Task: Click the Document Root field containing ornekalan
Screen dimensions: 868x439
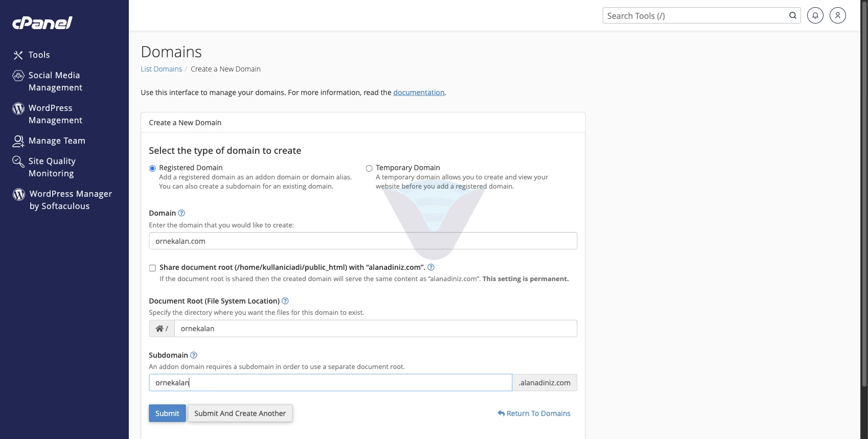Action: (x=376, y=329)
